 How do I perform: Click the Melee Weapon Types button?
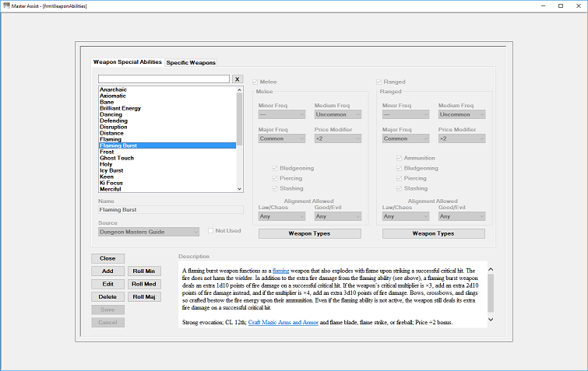pyautogui.click(x=310, y=233)
